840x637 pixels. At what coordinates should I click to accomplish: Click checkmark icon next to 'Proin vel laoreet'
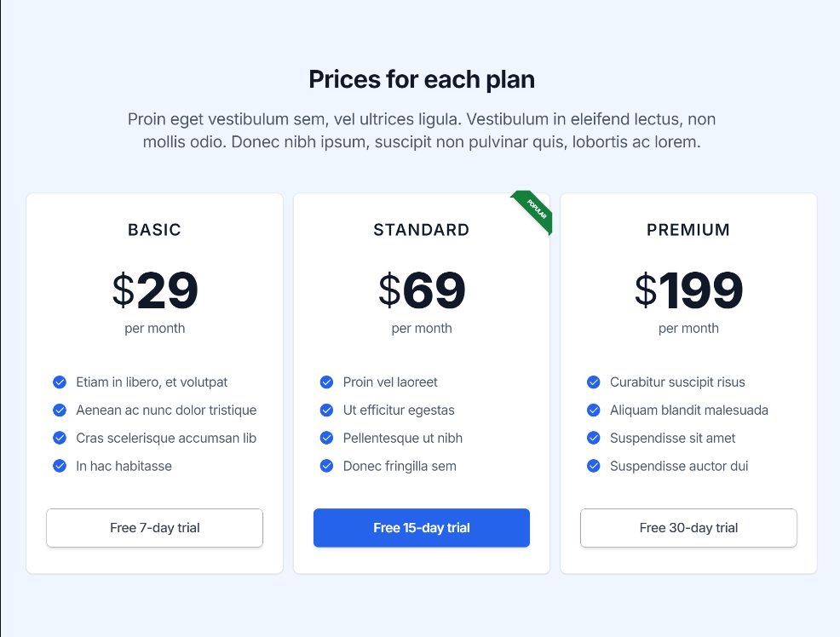pos(326,382)
